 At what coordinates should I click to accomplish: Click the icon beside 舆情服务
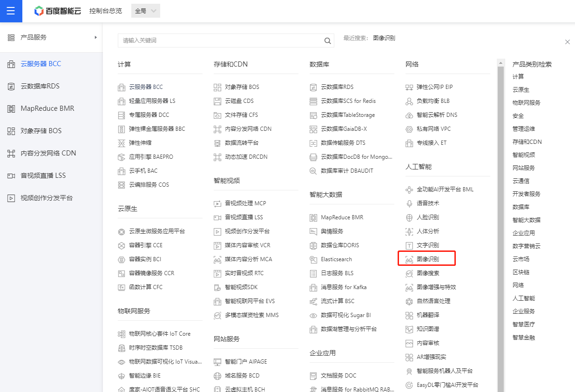point(313,231)
